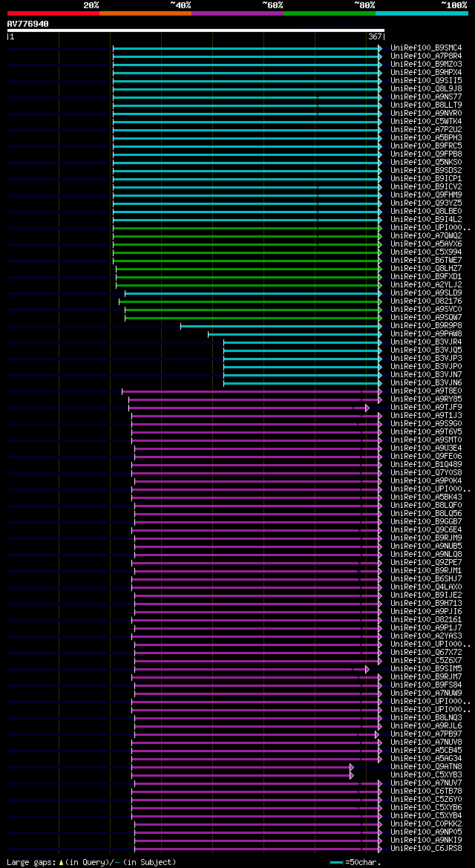
Task: Select the UniRef100_Q9FE06 label
Action: point(426,456)
